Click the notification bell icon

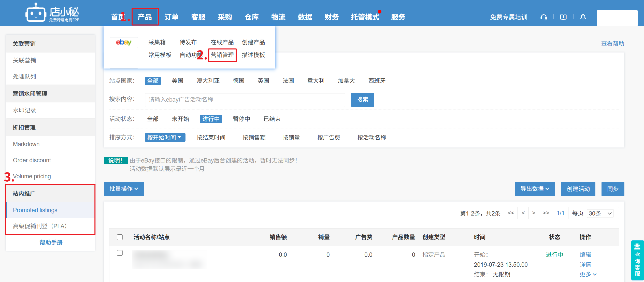click(x=583, y=17)
